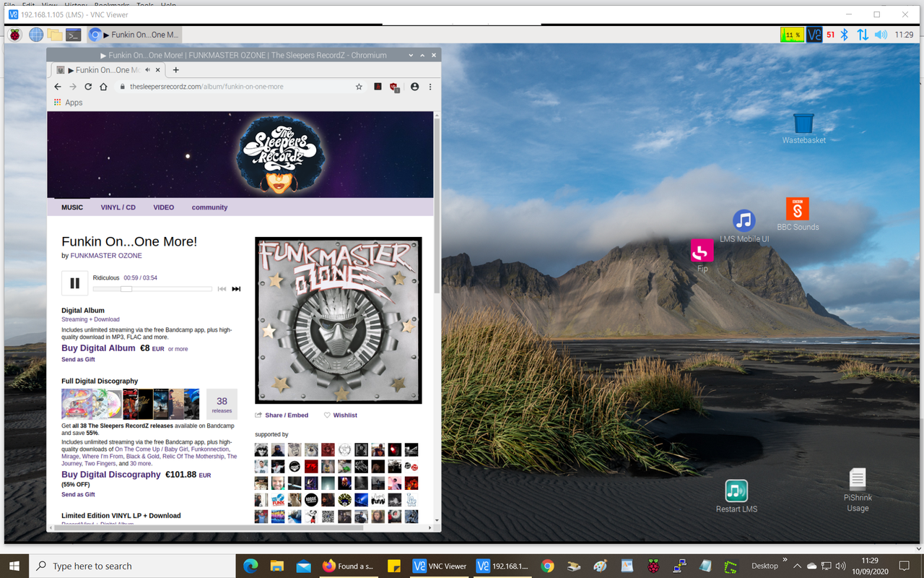Open the network up/down arrows menu in the Pi panel
This screenshot has width=924, height=578.
tap(863, 35)
